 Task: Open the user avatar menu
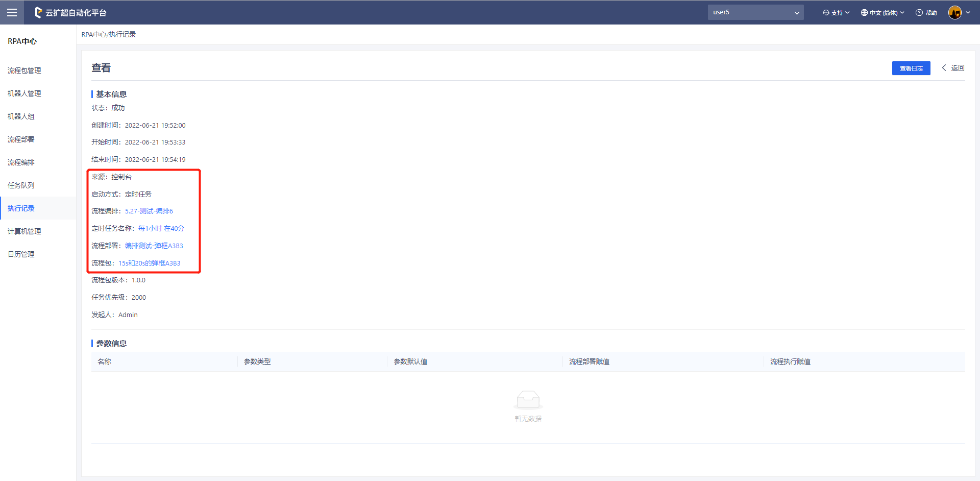coord(954,12)
